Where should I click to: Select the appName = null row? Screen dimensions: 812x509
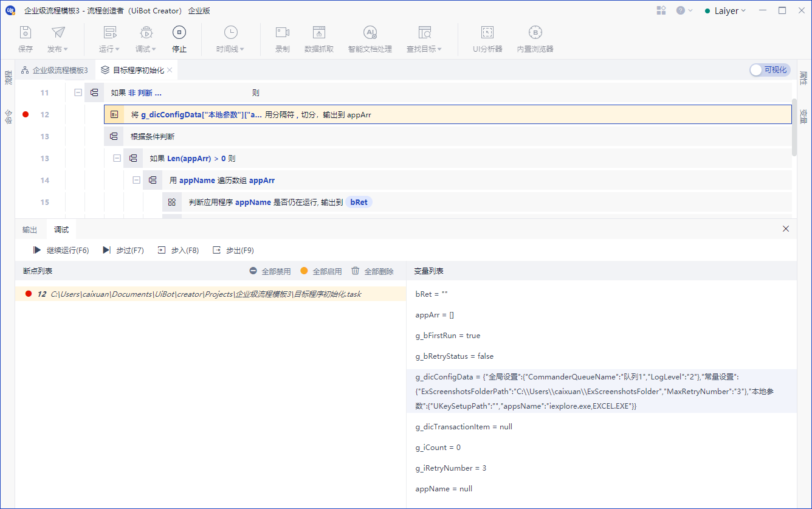[602, 489]
